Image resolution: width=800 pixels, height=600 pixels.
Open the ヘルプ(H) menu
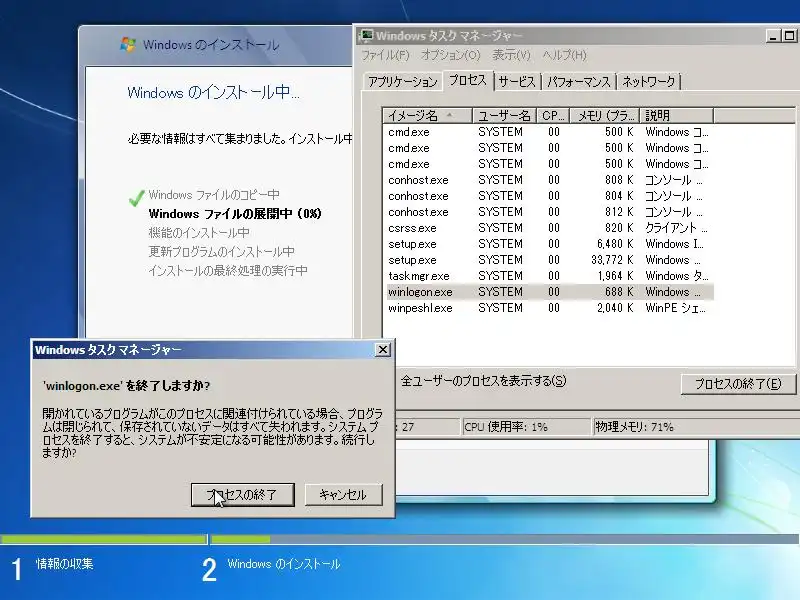(565, 55)
